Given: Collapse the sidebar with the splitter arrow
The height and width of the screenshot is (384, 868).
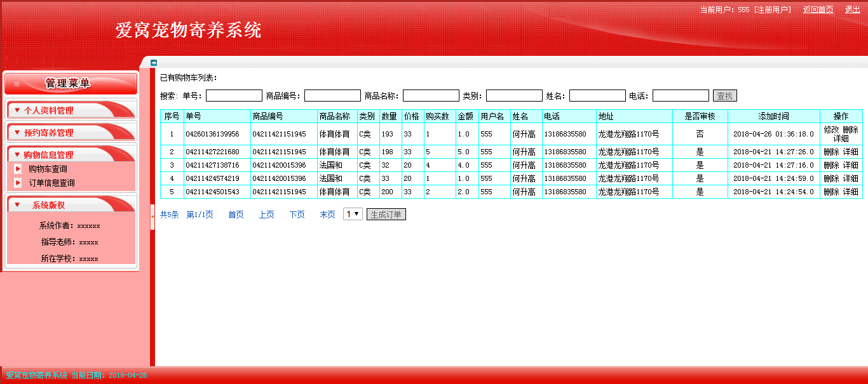Looking at the screenshot, I should click(153, 217).
